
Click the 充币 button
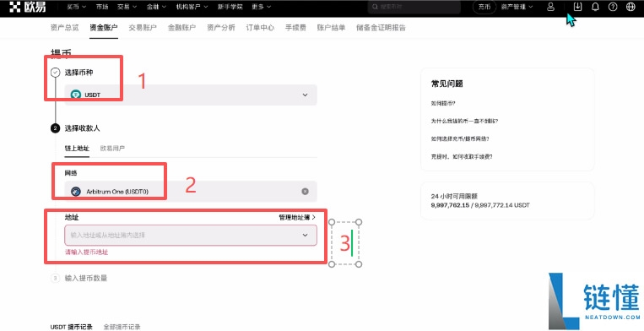click(x=484, y=7)
